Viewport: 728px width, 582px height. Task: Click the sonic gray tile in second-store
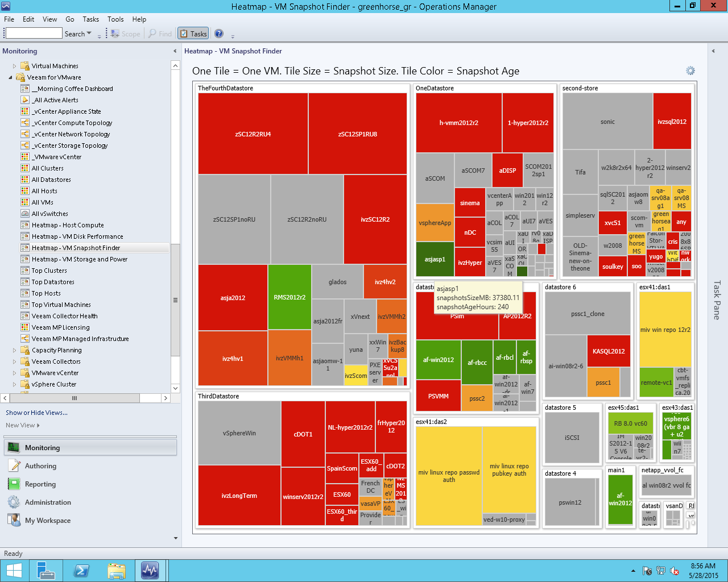tap(607, 122)
